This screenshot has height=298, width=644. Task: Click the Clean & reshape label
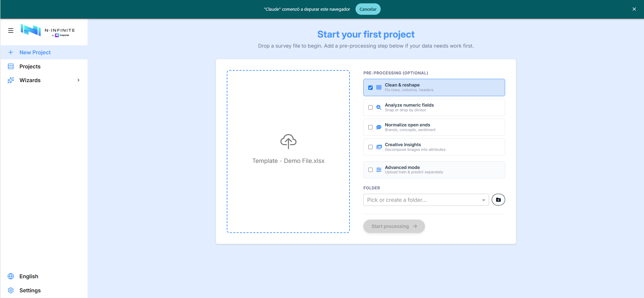click(402, 85)
